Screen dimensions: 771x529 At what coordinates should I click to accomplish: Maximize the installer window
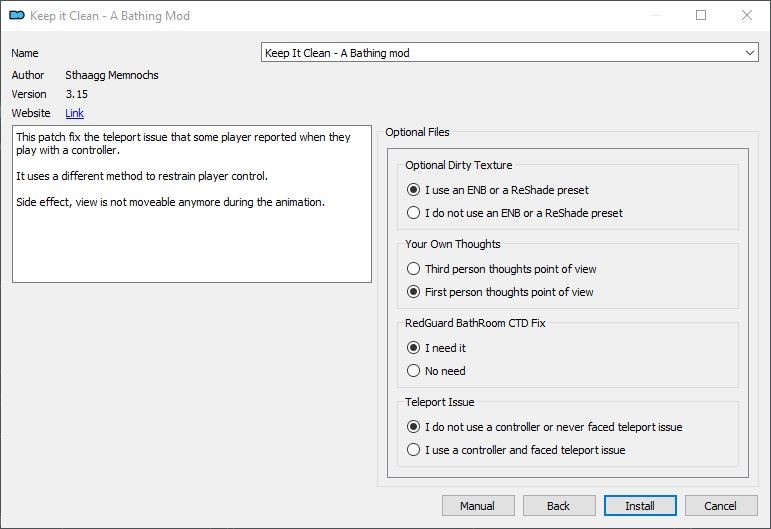click(701, 15)
